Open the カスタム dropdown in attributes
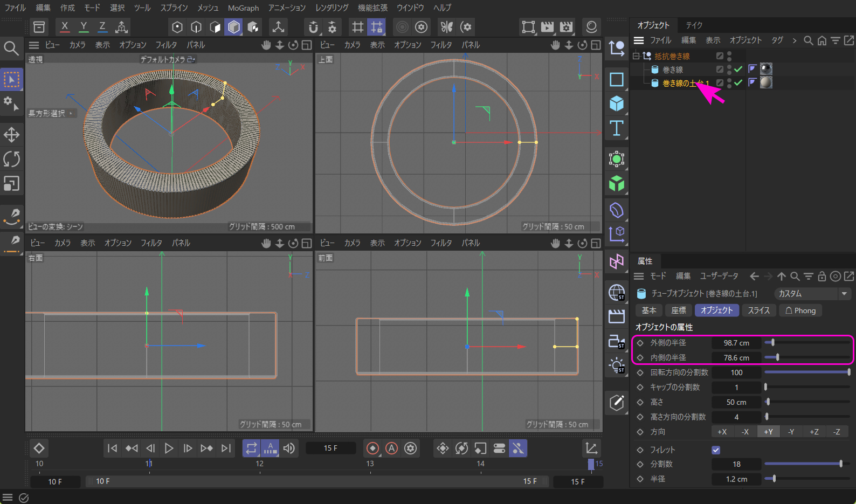Screen dimensions: 856x504 [x=812, y=294]
